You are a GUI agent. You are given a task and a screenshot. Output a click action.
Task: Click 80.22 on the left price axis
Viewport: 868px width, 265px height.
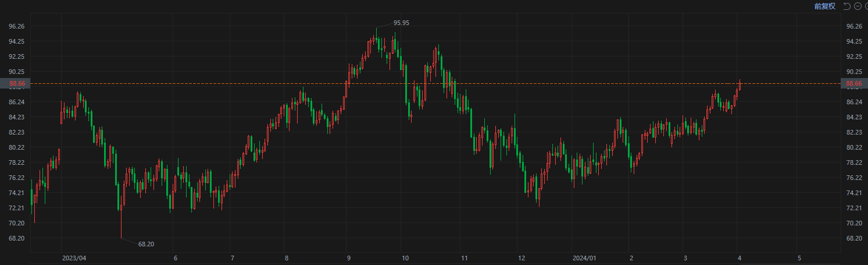click(x=16, y=147)
